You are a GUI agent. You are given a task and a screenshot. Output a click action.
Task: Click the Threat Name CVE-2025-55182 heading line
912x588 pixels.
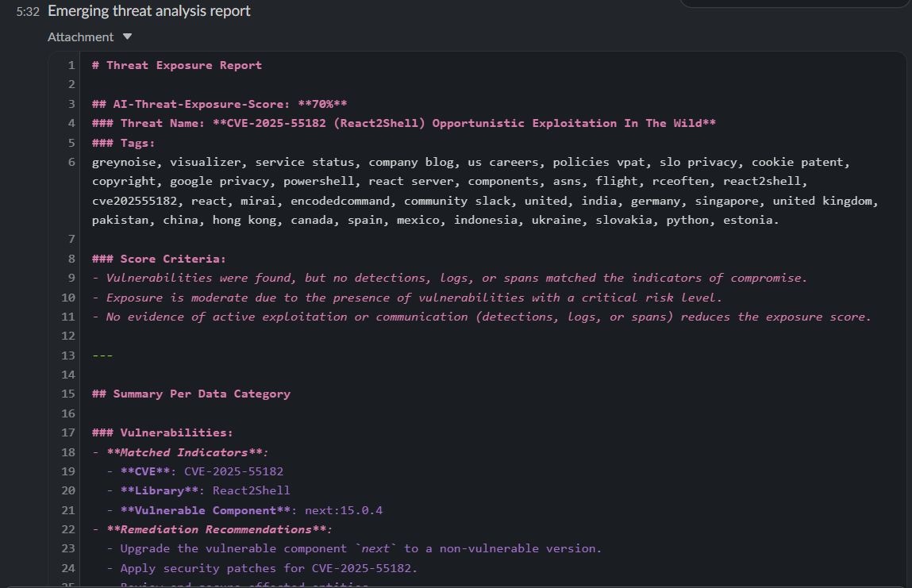click(x=404, y=123)
